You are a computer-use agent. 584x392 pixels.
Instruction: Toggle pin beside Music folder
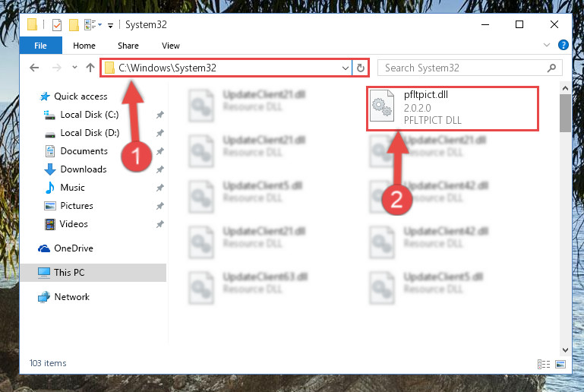(159, 188)
